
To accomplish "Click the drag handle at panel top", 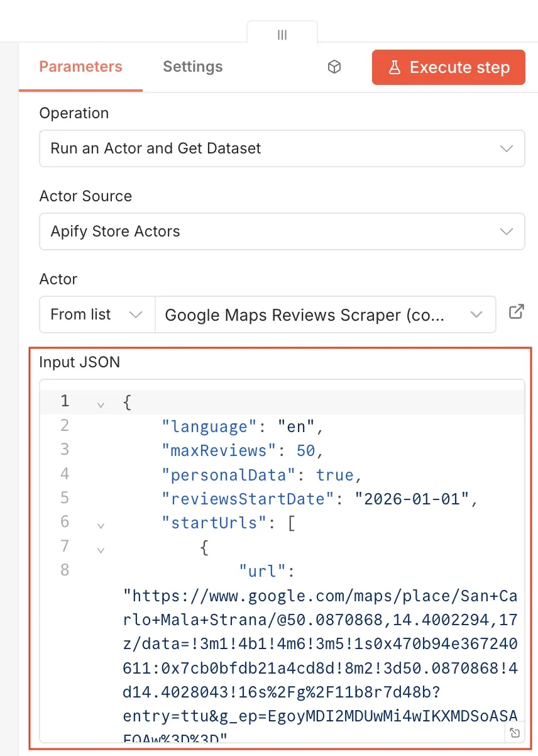I will tap(282, 34).
